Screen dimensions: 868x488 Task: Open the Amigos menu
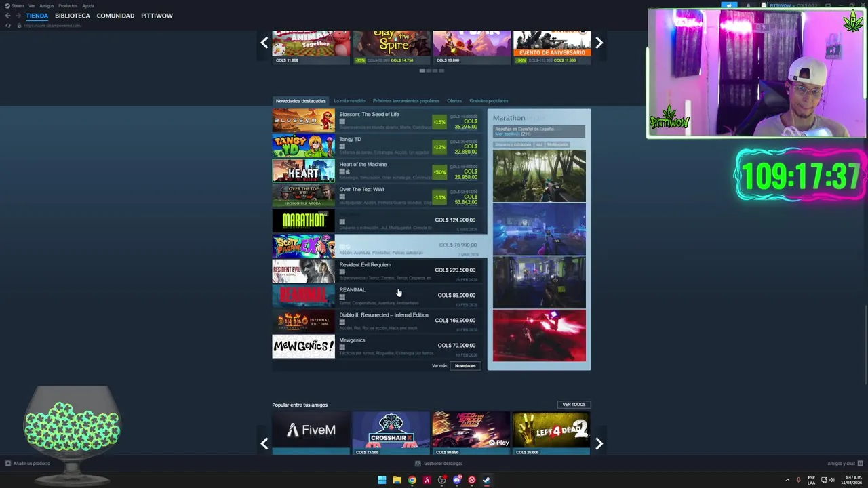(47, 5)
